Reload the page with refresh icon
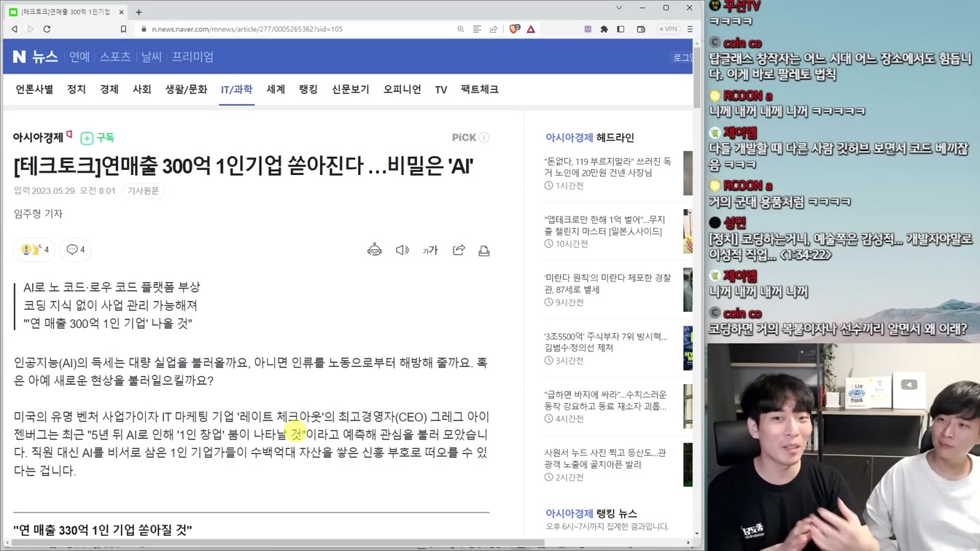The width and height of the screenshot is (980, 551). [47, 29]
